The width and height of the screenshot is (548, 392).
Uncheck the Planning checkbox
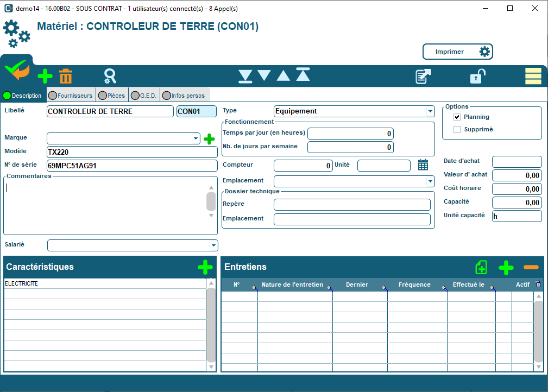(458, 116)
